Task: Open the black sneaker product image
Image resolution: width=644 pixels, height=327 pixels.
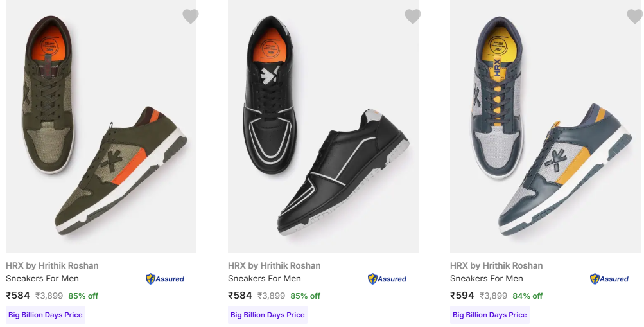Action: pyautogui.click(x=323, y=128)
